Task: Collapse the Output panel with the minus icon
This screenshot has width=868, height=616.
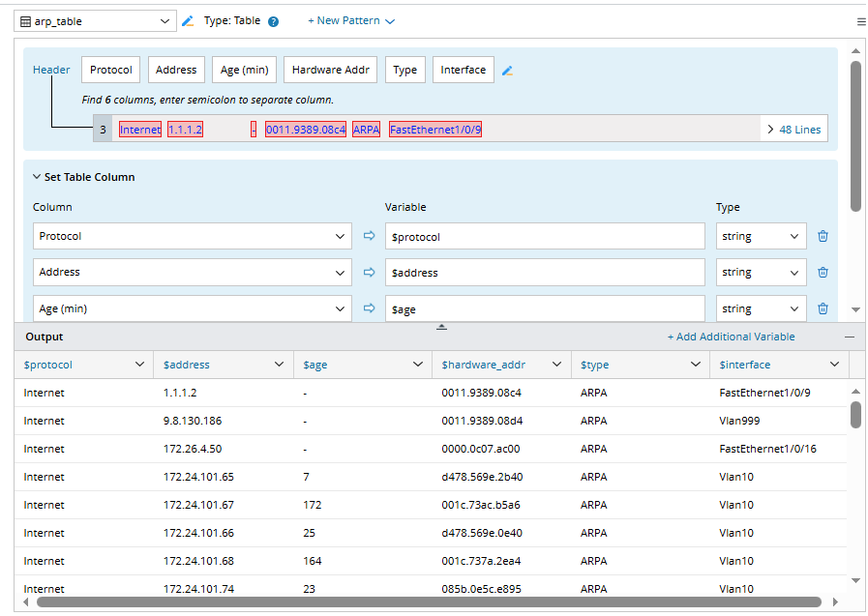Action: pos(850,337)
